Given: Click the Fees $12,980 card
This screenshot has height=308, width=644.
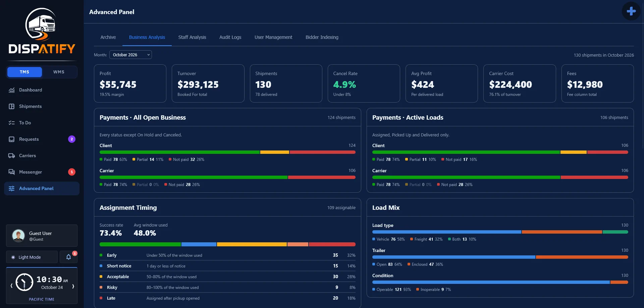Looking at the screenshot, I should (597, 83).
